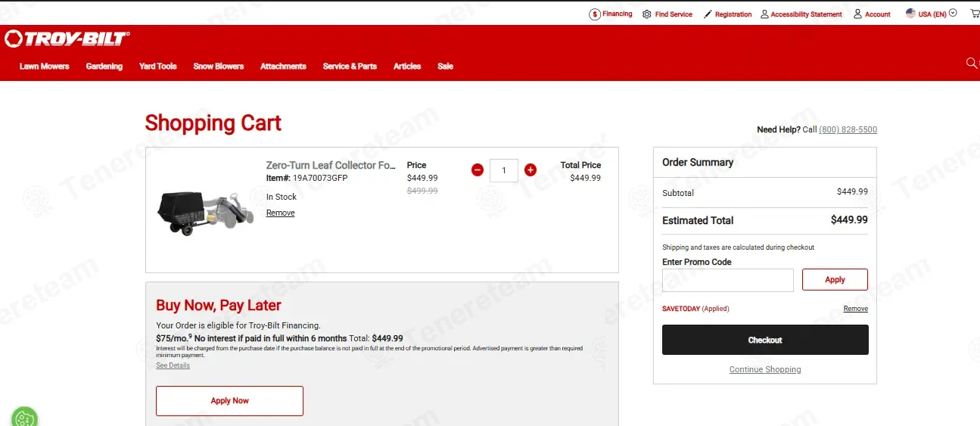Click the search magnifier icon
The width and height of the screenshot is (980, 426).
[972, 63]
